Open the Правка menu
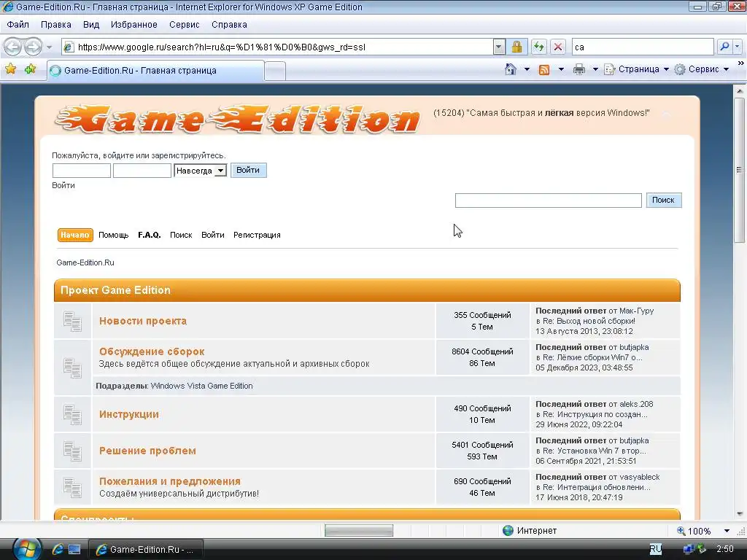Image resolution: width=747 pixels, height=560 pixels. 55,25
